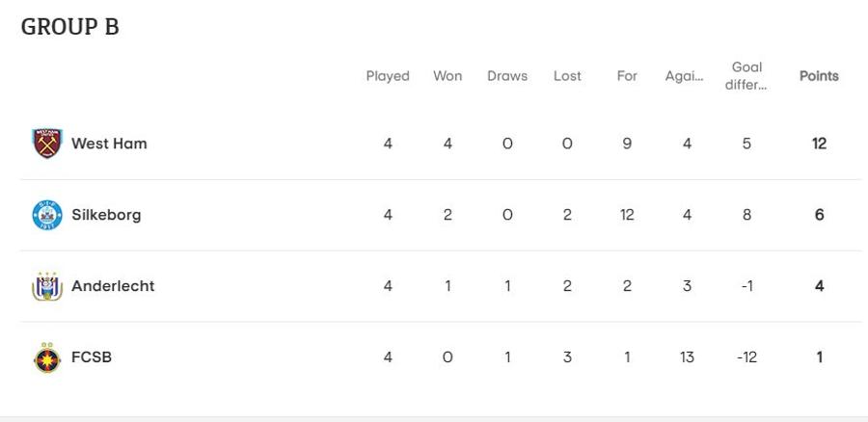Click the West Ham club crest
The height and width of the screenshot is (422, 868).
point(47,144)
